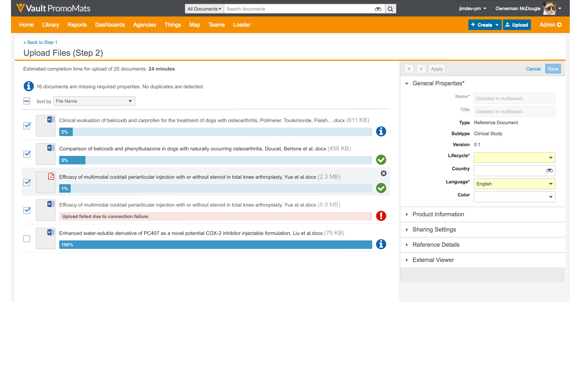Viewport: 588px width, 368px height.
Task: Click red error icon on failed upload
Action: pos(381,216)
